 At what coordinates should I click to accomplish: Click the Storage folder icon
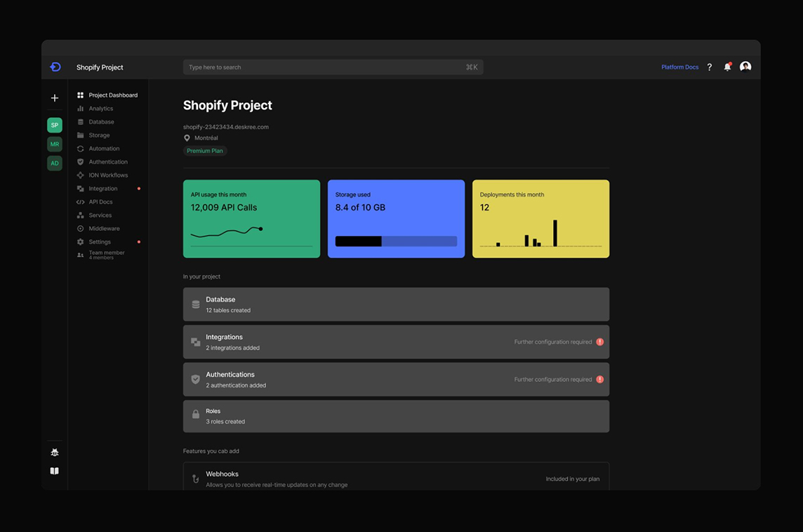(81, 135)
